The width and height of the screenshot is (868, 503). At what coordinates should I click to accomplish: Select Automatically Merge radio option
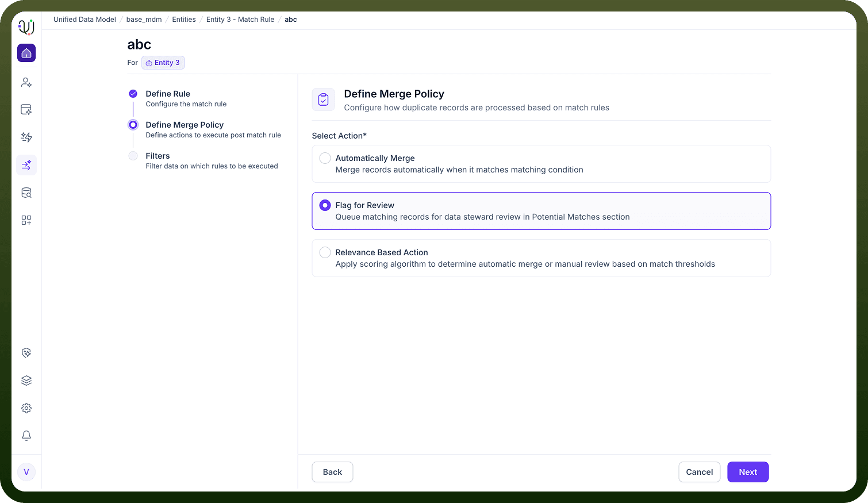point(541,164)
